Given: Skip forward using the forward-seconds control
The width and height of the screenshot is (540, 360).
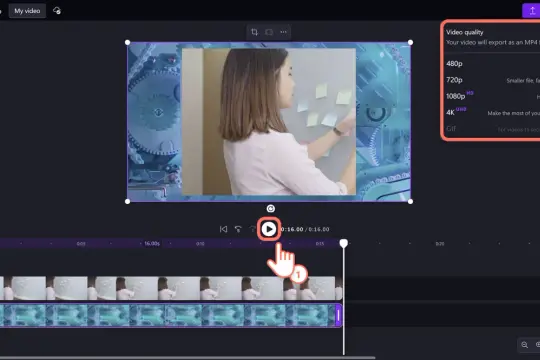Looking at the screenshot, I should tap(252, 229).
